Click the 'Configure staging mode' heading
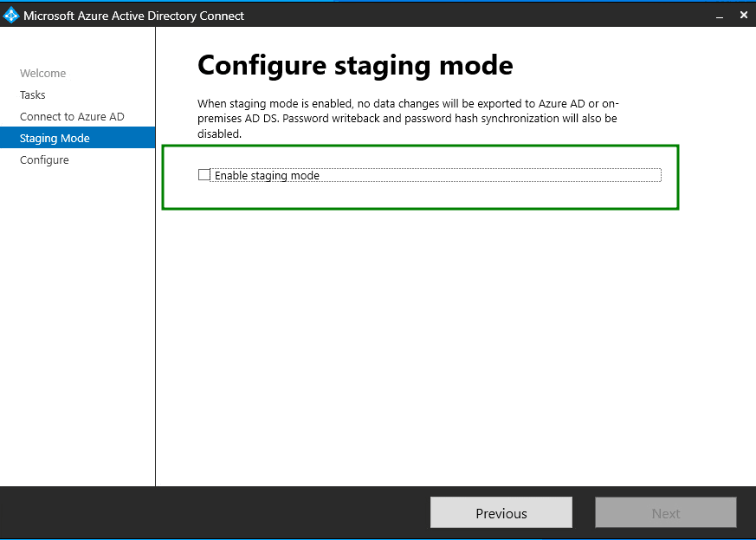The image size is (756, 540). (355, 65)
